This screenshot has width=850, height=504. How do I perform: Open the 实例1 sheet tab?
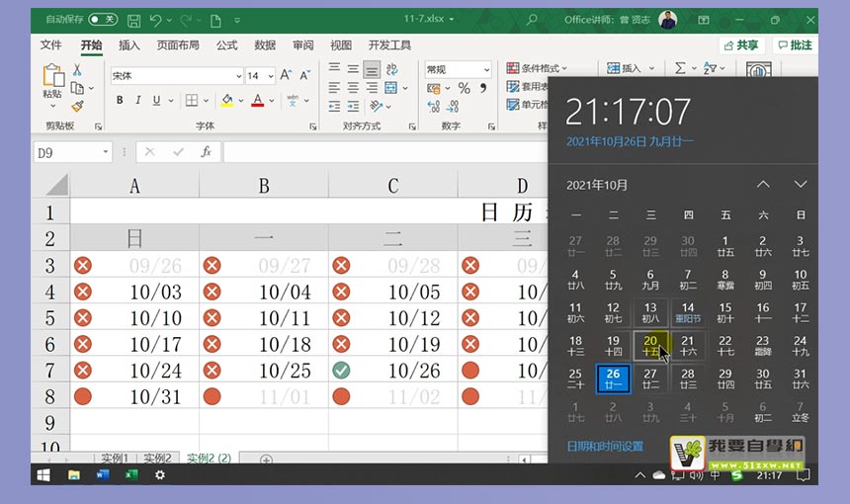(x=115, y=458)
